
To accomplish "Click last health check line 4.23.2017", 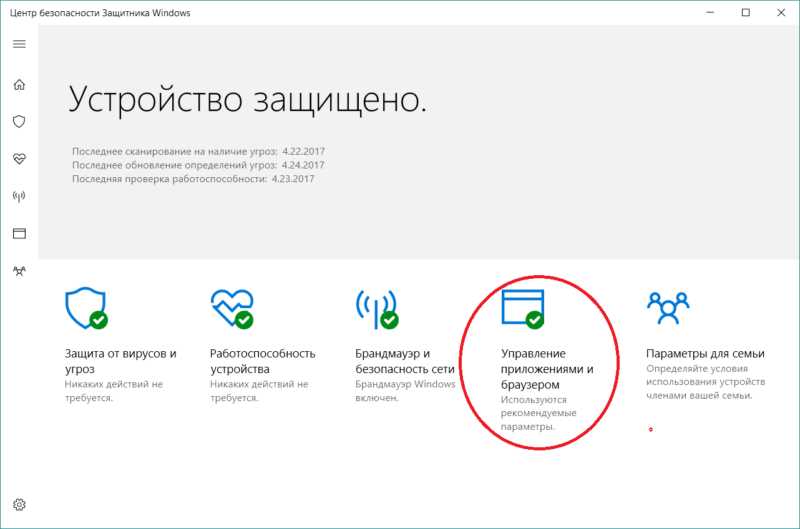I will 193,179.
